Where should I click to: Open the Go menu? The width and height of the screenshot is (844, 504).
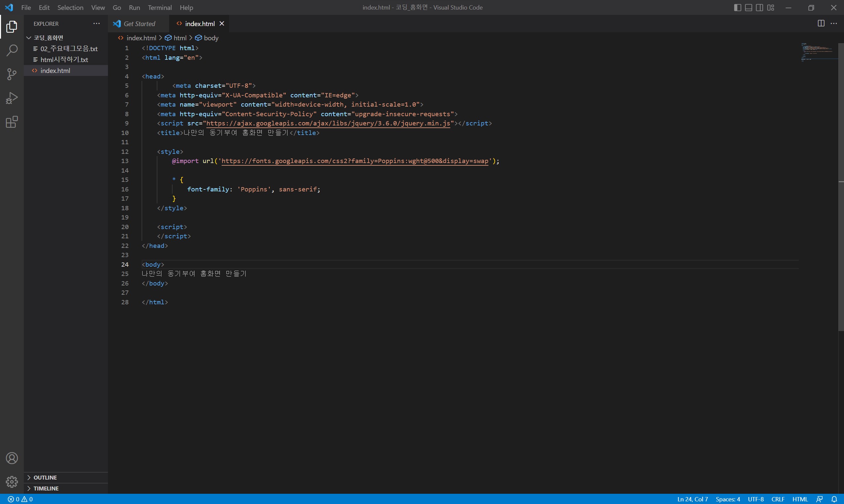click(x=117, y=8)
